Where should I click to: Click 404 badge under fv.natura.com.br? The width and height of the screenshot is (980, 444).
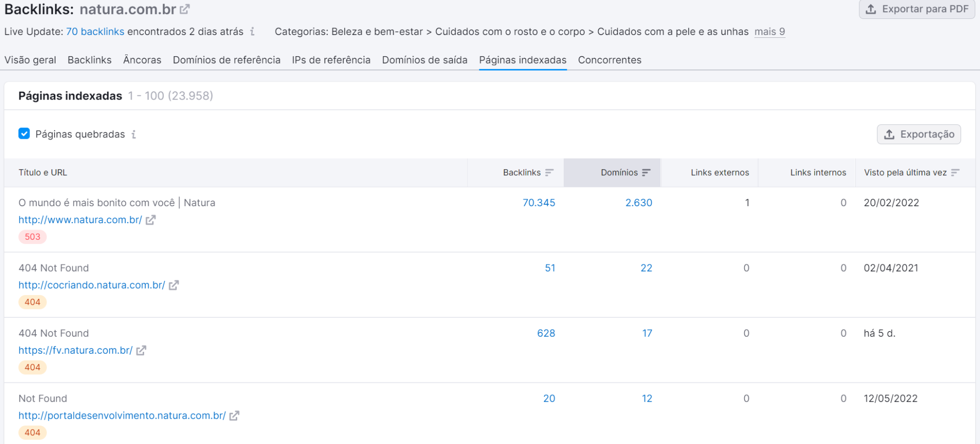(x=33, y=367)
